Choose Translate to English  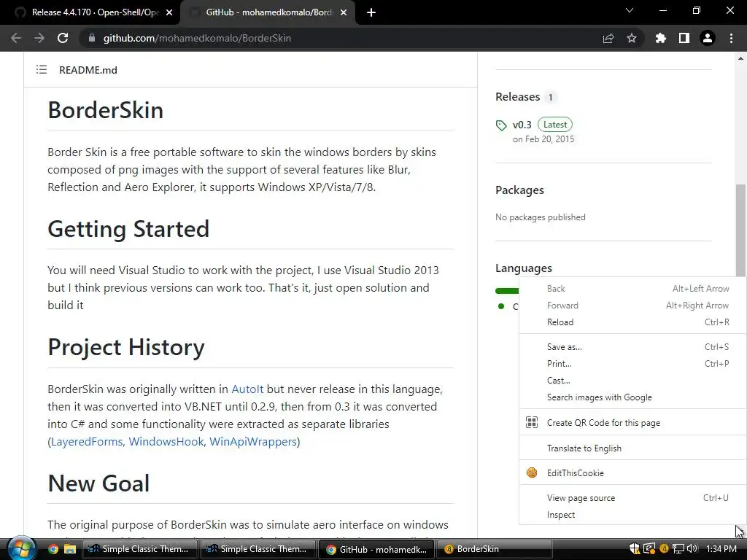632,448
